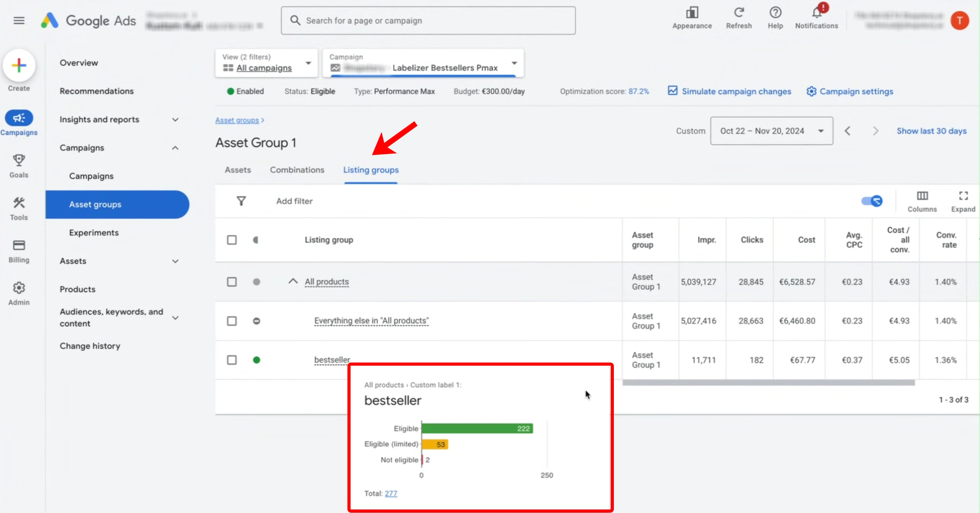Open Experiments sidebar item
The image size is (980, 513).
pos(94,233)
